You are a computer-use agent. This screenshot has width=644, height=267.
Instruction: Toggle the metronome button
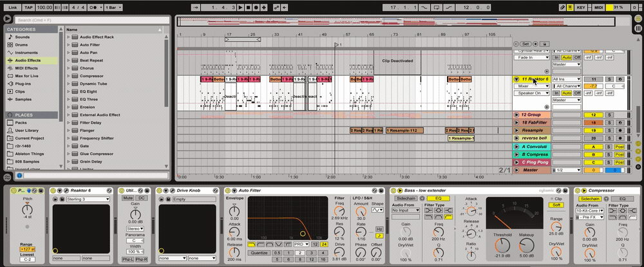click(94, 7)
